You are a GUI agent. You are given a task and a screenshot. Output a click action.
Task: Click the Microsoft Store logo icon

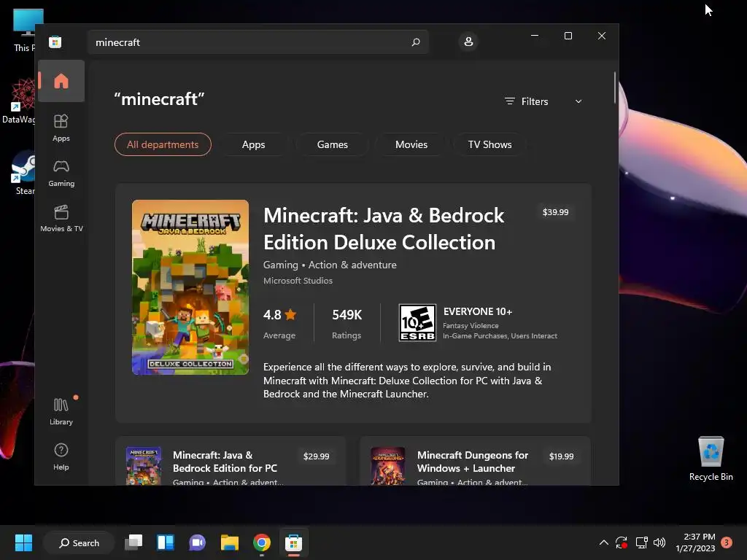pyautogui.click(x=55, y=42)
